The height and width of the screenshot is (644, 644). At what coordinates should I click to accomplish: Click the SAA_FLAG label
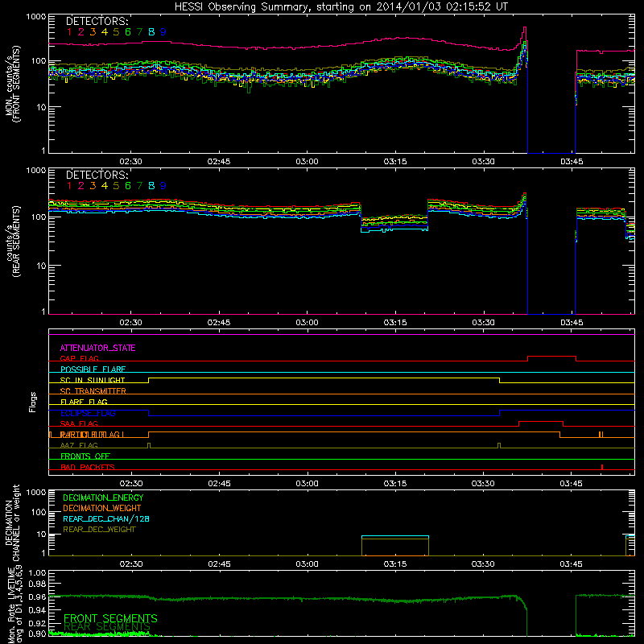[x=79, y=423]
